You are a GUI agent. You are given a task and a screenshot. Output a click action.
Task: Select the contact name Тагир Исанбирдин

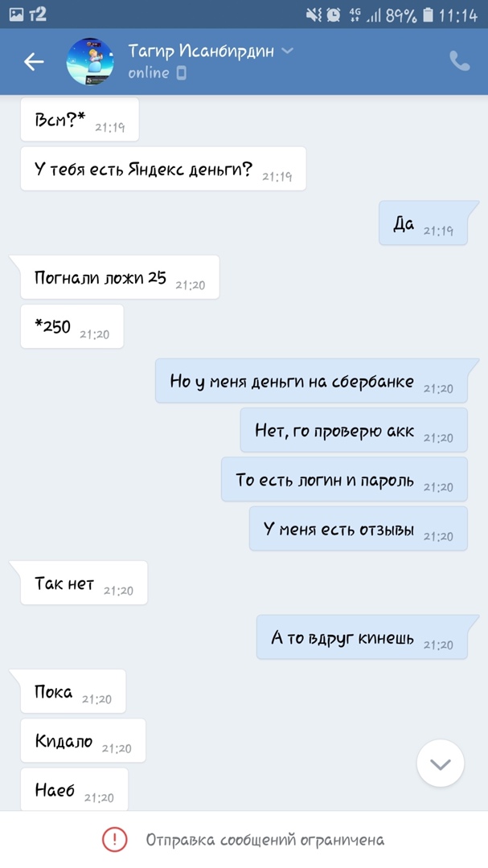[x=201, y=51]
